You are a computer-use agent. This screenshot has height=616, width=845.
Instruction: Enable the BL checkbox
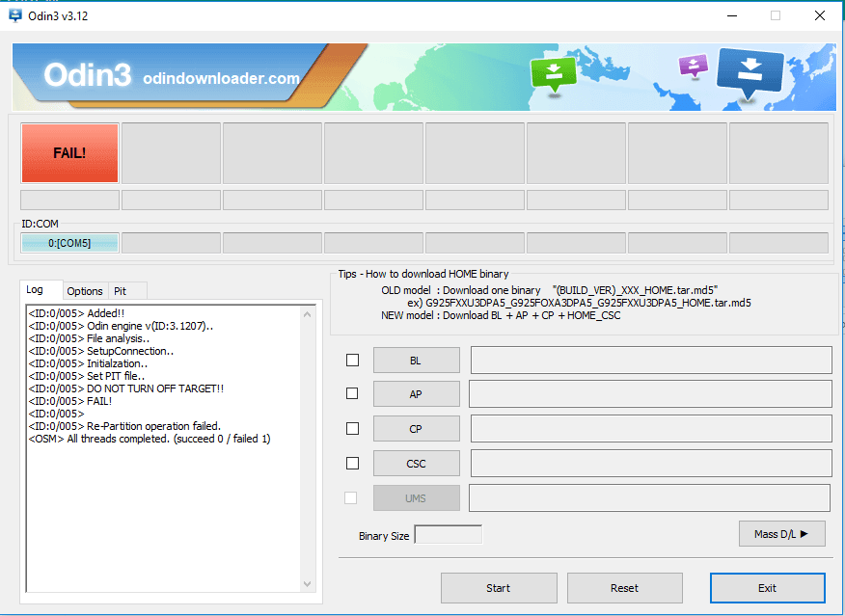point(352,360)
